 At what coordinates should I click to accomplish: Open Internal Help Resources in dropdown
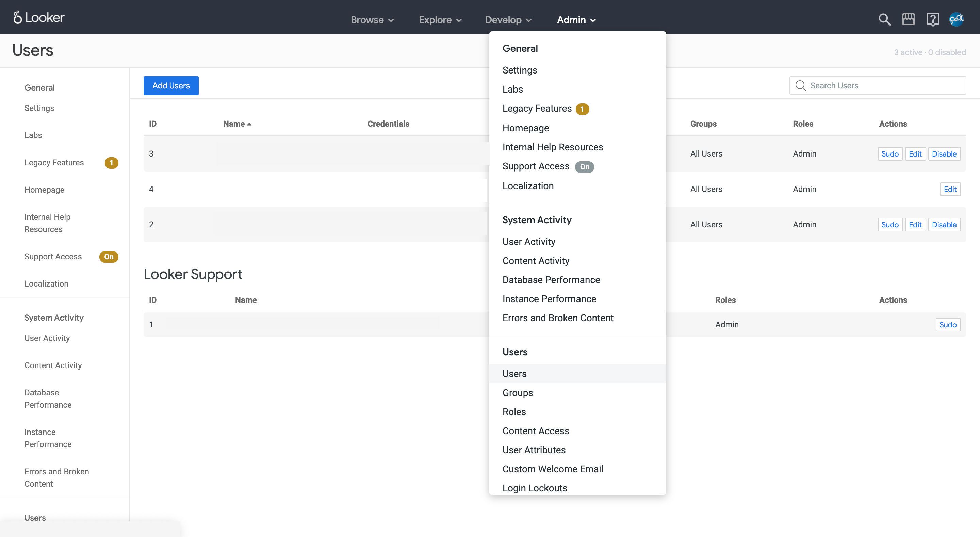point(552,147)
